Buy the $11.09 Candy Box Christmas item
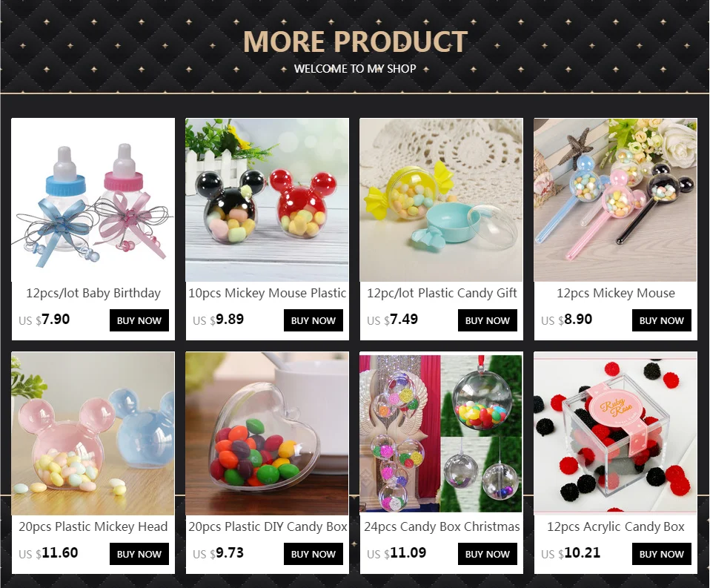The image size is (710, 588). [488, 554]
